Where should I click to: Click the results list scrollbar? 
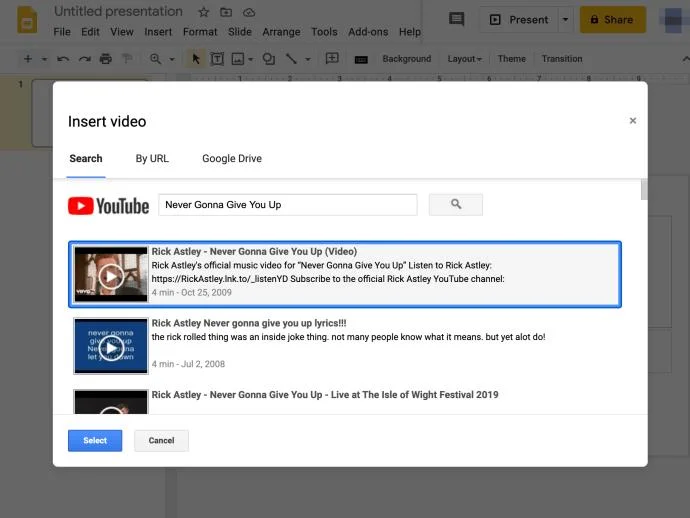pos(644,190)
